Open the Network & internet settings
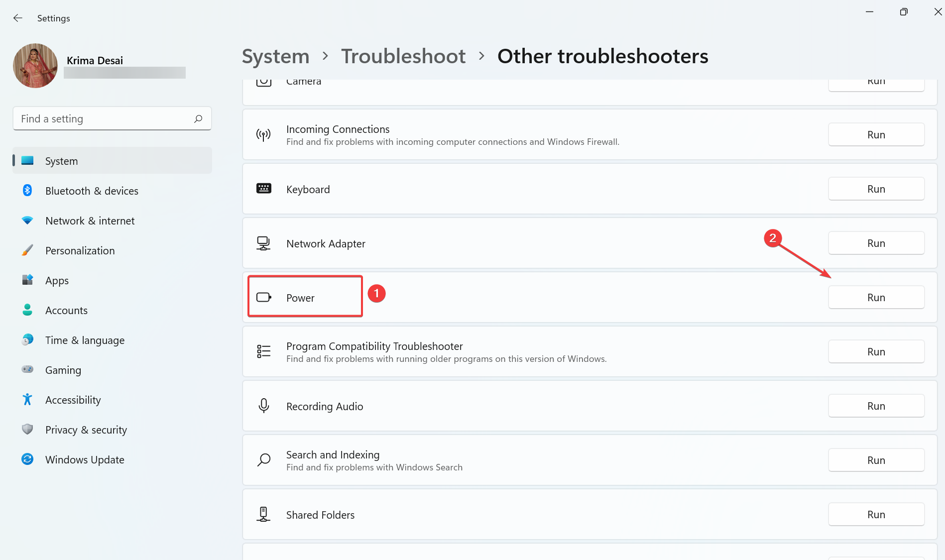 90,221
